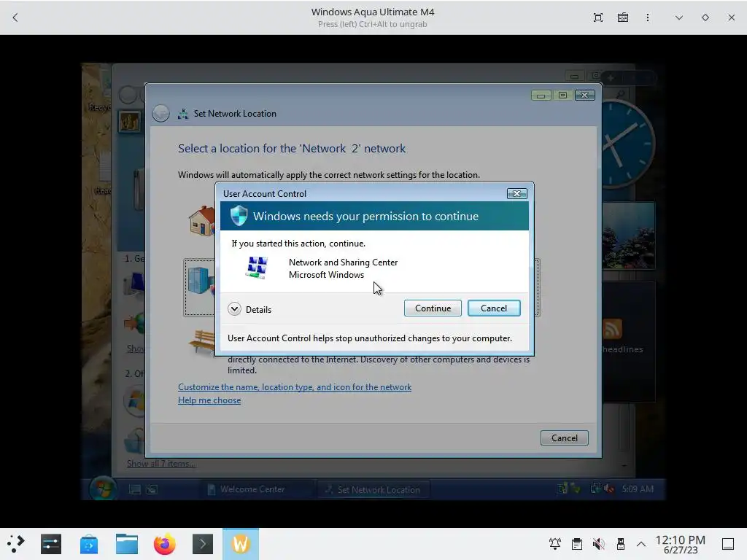This screenshot has width=747, height=560.
Task: Click 'Show all 7 items...' in Welcome Center
Action: [160, 463]
